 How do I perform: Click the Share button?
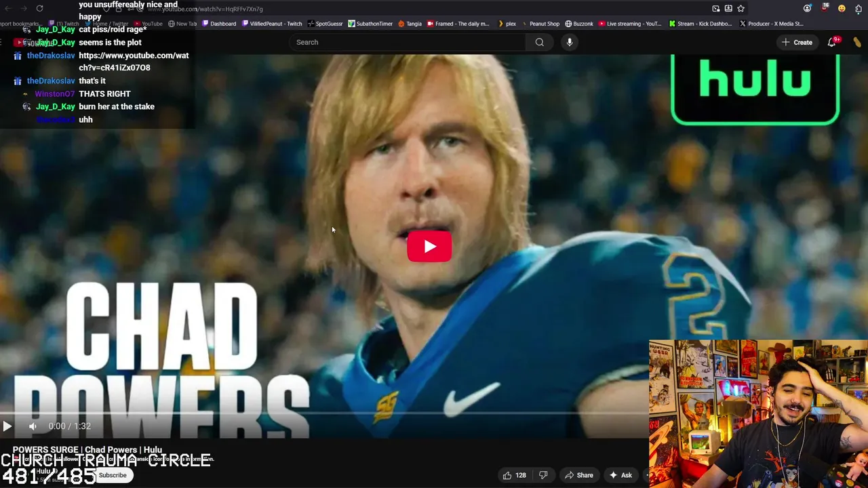point(579,475)
